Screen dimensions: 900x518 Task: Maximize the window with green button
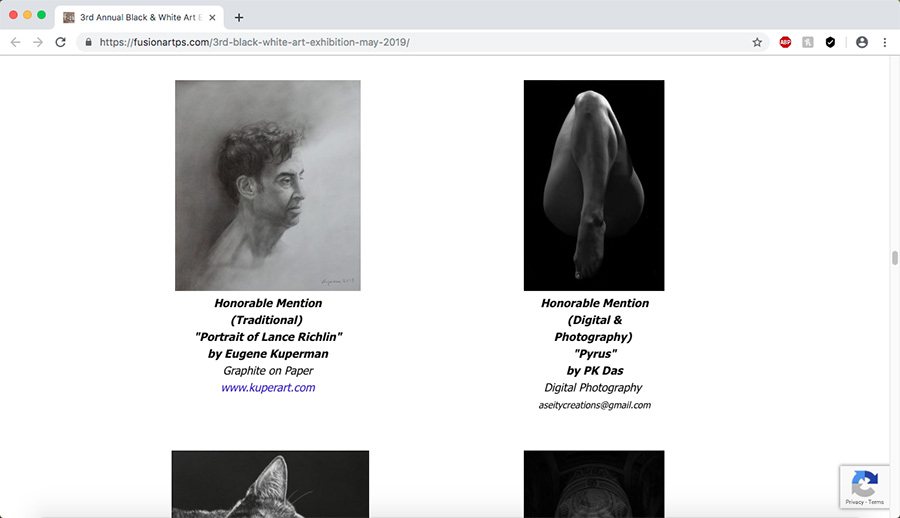click(x=41, y=15)
